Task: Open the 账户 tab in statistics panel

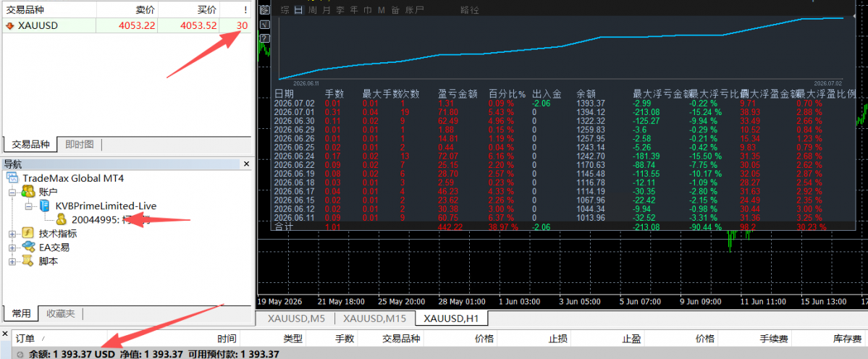Action: click(414, 9)
